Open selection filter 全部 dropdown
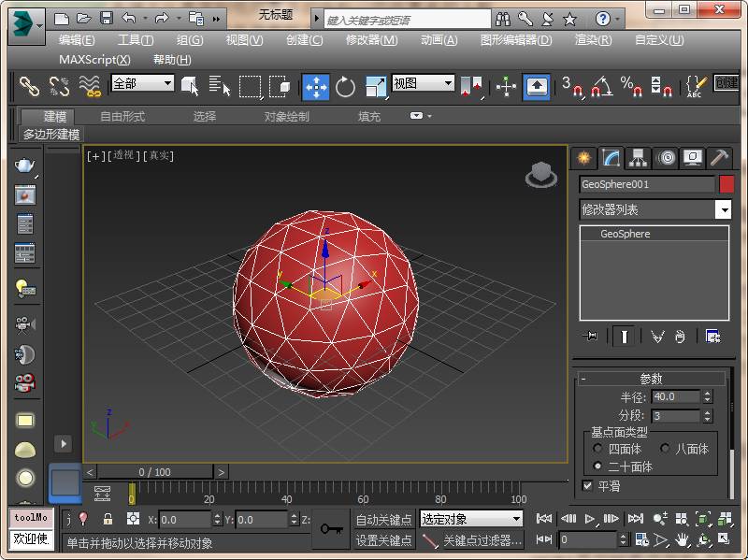Screen dimensions: 748x560 [142, 83]
